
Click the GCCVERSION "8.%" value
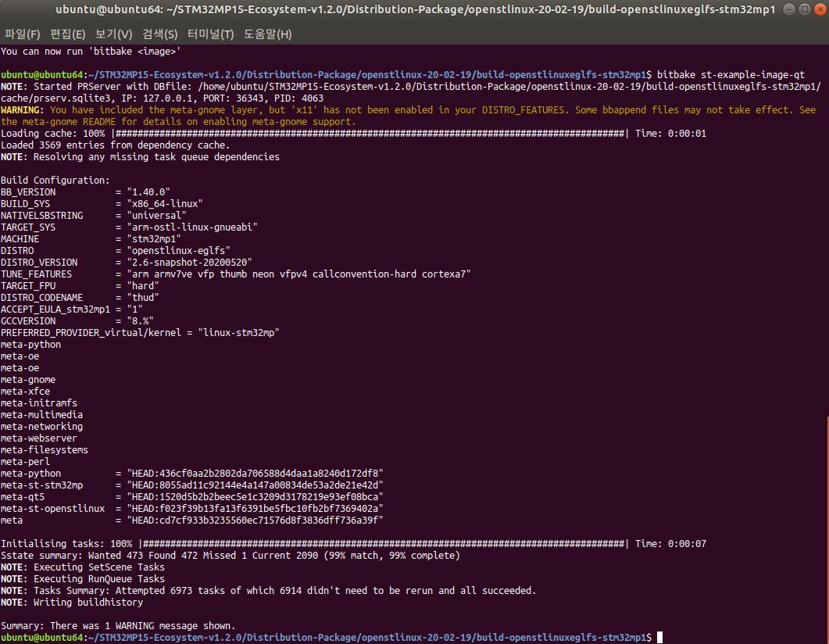pos(140,321)
